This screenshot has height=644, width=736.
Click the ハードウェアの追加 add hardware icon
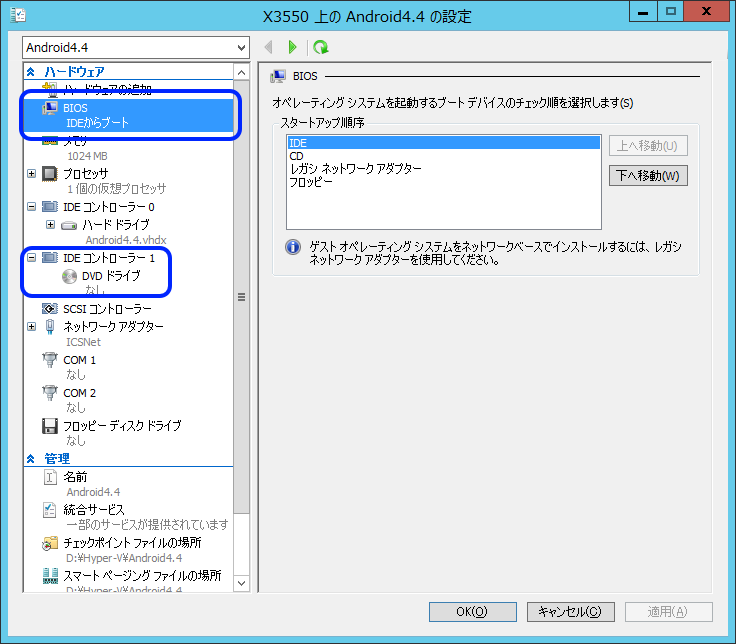[50, 88]
